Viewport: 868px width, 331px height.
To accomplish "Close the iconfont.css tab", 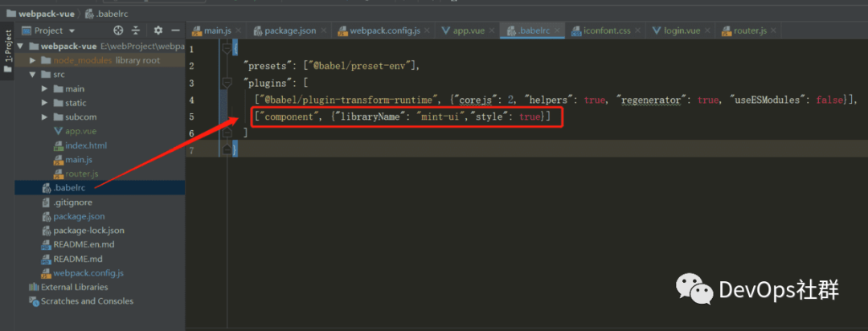I will [638, 31].
